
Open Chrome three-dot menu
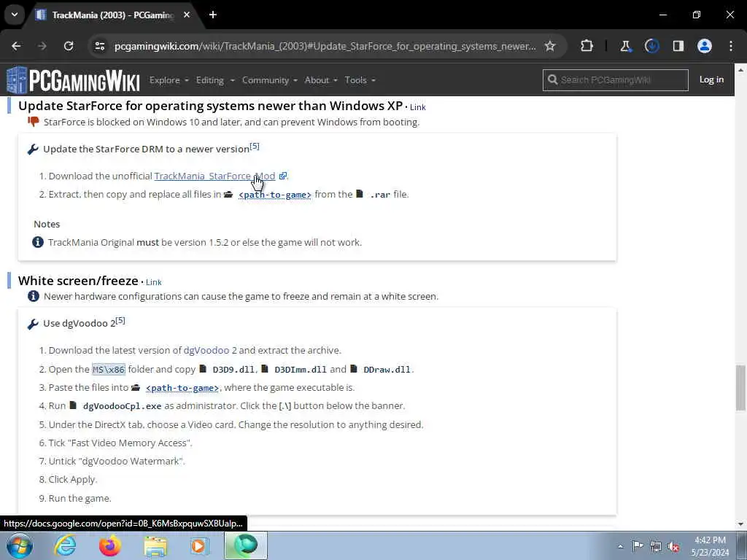pyautogui.click(x=731, y=46)
